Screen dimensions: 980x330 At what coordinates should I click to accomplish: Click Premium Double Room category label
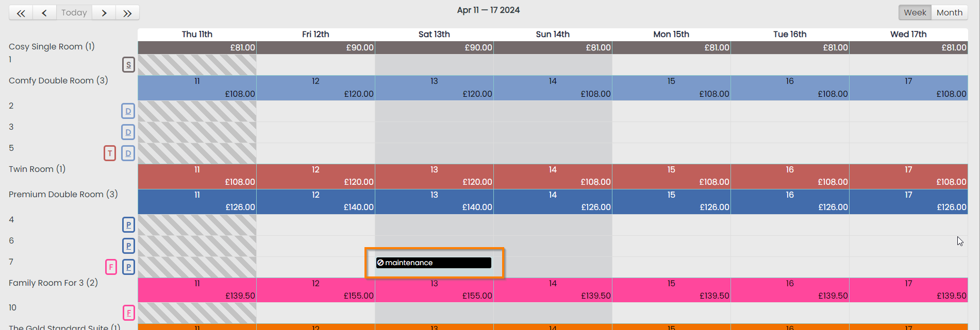[x=63, y=195]
